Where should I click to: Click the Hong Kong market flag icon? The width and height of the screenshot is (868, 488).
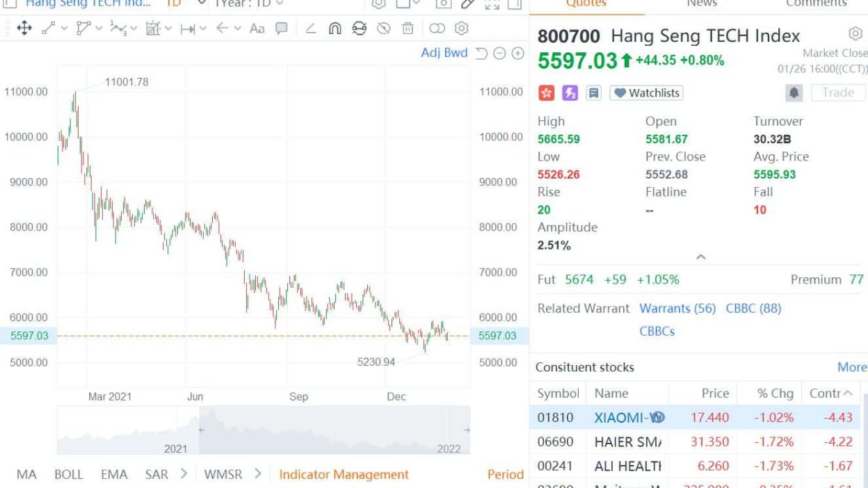(547, 93)
